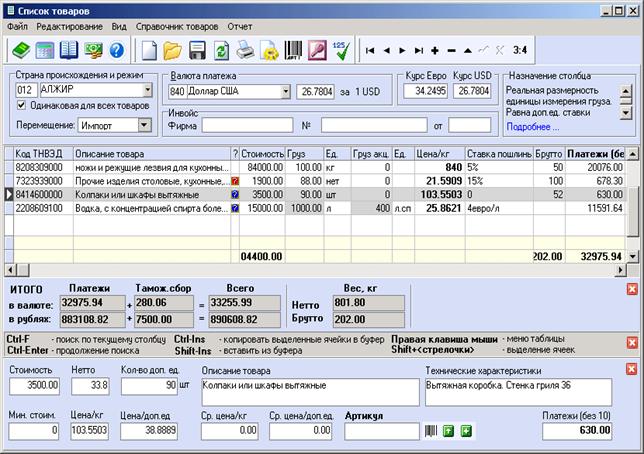Click blue question flag on 2208609100 row
This screenshot has width=644, height=454.
(235, 208)
